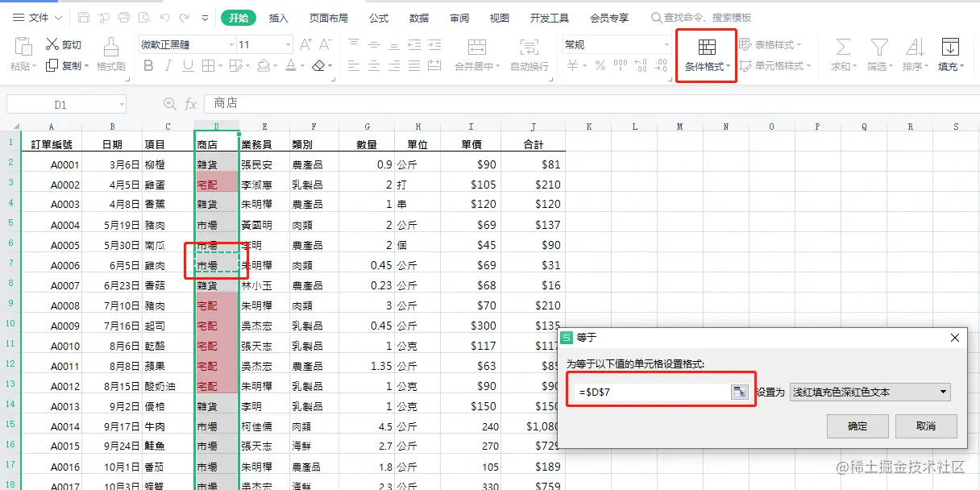
Task: Click the 取消 button to cancel
Action: 925,426
